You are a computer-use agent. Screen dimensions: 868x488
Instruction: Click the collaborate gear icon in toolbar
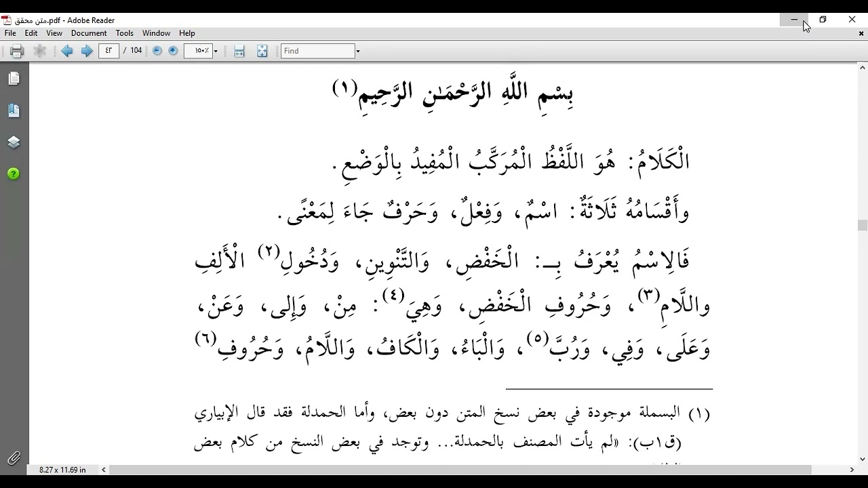[40, 51]
